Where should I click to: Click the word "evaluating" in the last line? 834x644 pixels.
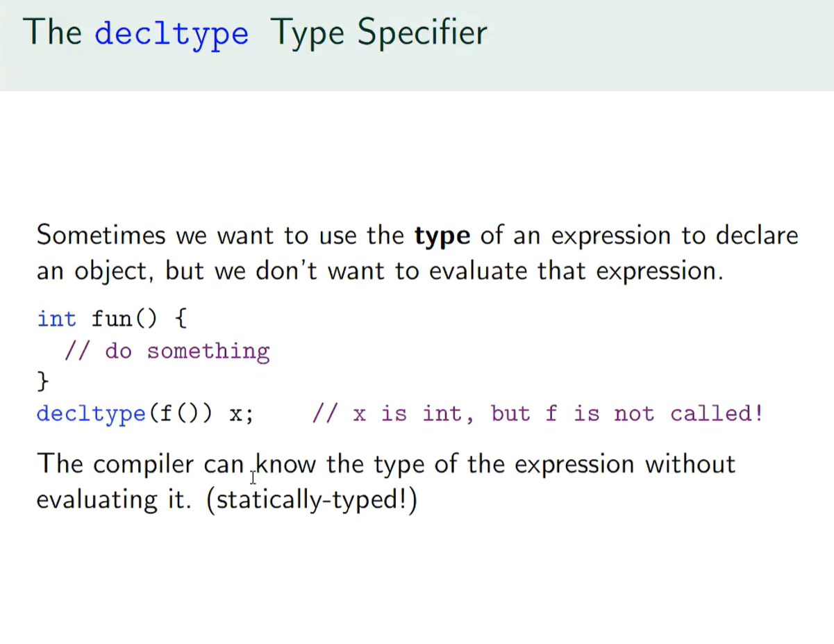click(97, 500)
